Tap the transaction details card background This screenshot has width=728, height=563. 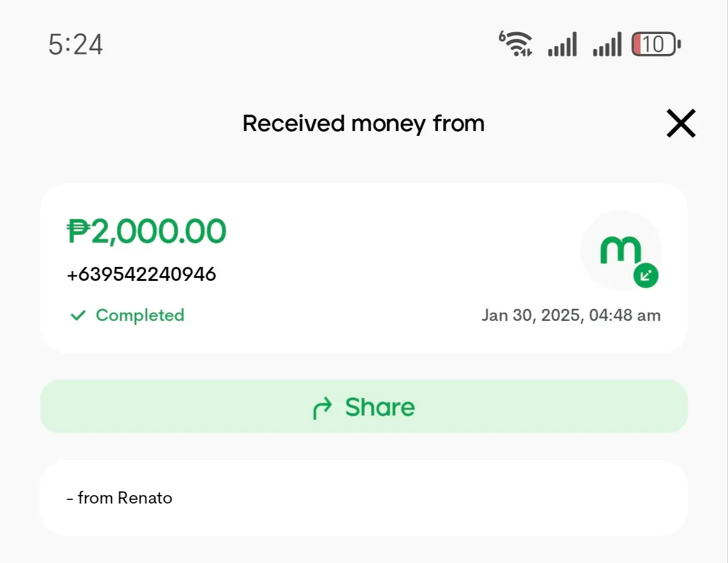tap(364, 268)
